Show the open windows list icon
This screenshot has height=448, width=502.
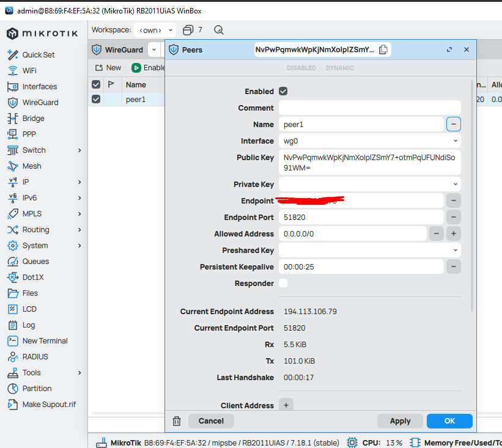(188, 30)
